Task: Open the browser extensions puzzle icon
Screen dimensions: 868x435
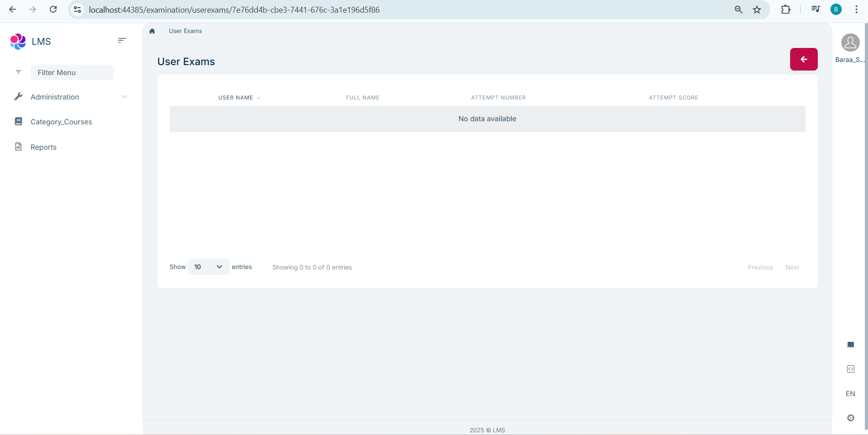Action: tap(786, 9)
